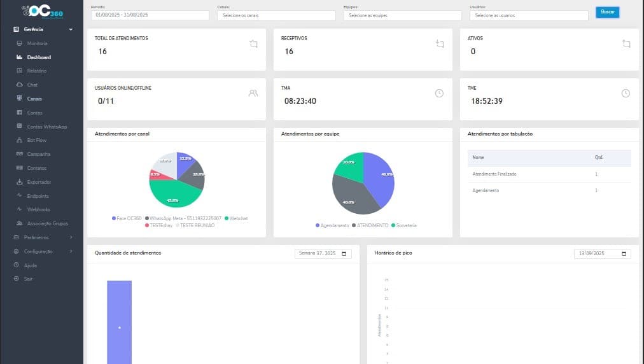Select the Relatório icon in sidebar

tap(19, 71)
